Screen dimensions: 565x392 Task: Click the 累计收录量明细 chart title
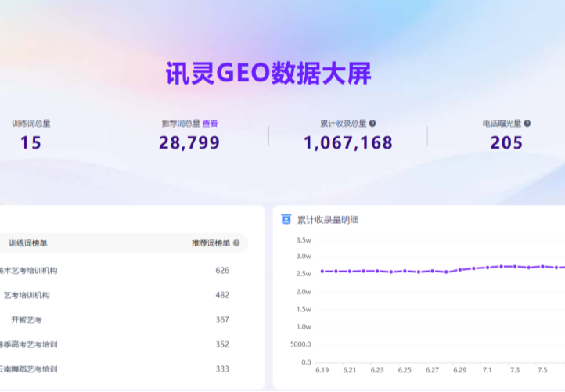(x=328, y=220)
